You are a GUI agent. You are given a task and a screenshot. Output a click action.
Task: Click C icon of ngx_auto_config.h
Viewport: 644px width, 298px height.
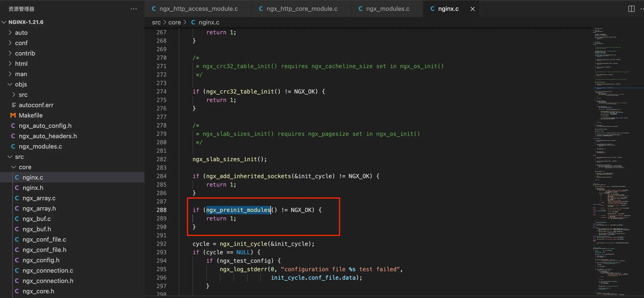13,126
